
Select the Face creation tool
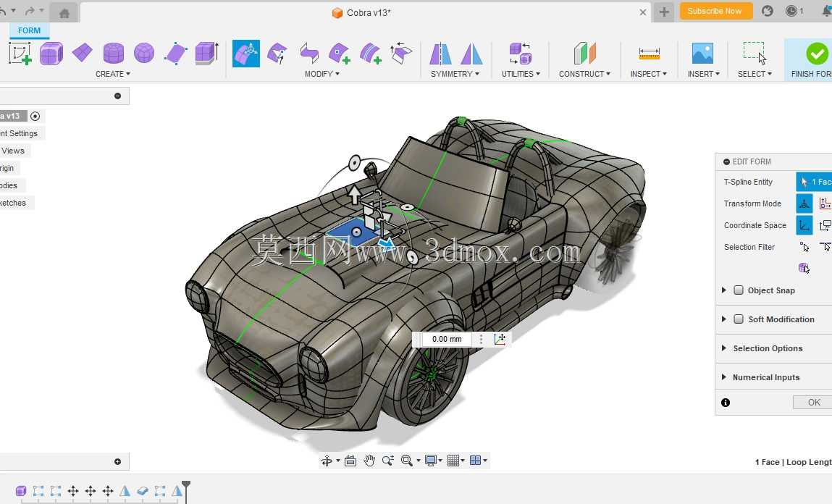(x=176, y=53)
